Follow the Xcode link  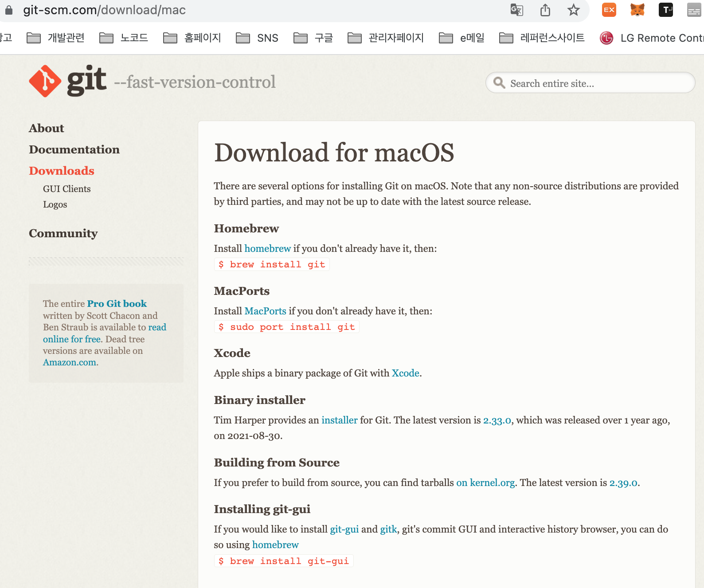point(406,373)
